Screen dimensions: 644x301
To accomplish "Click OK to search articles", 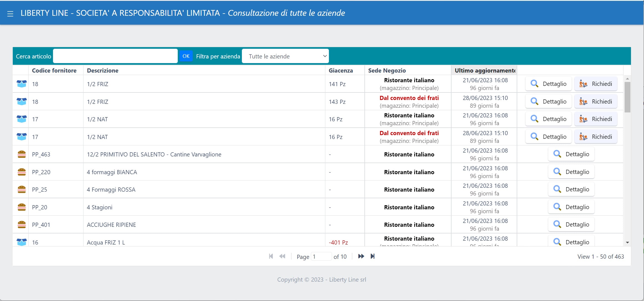I will pos(186,56).
